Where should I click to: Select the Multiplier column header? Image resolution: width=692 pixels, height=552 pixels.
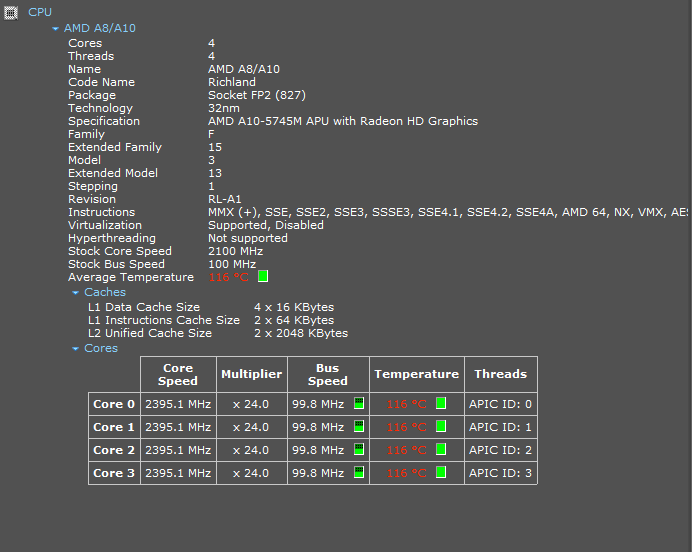point(252,374)
